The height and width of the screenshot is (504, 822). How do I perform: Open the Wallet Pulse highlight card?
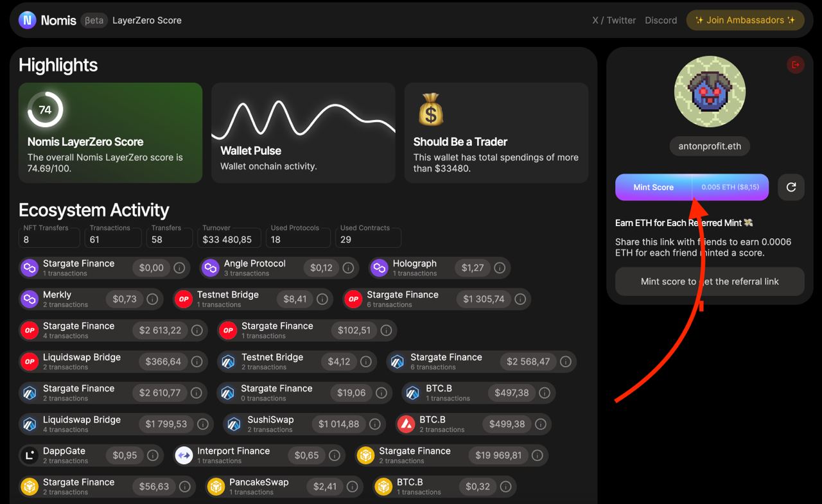pos(303,132)
